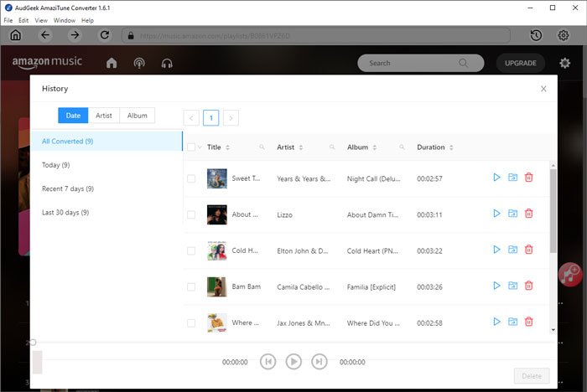The width and height of the screenshot is (587, 392).
Task: Open Amazon Music settings gear
Action: pos(564,63)
